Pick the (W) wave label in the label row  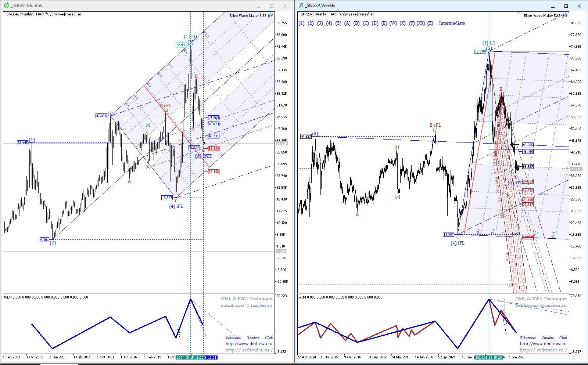point(393,23)
